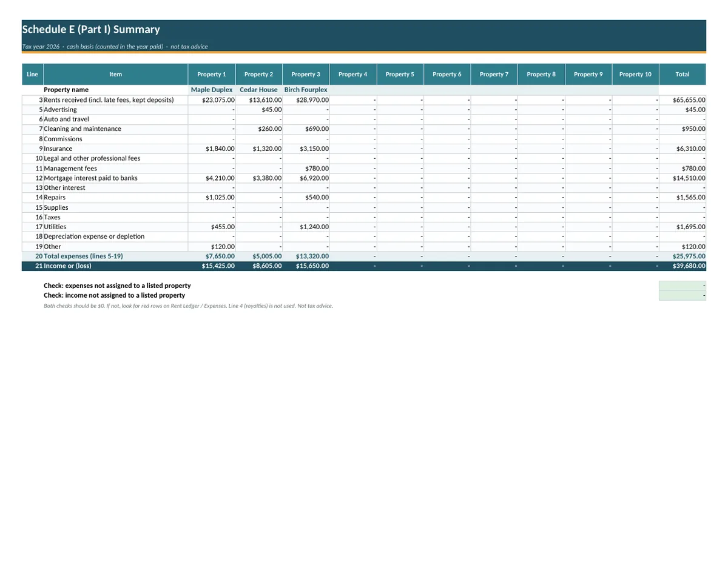
Task: Click the 'Property 10' column header
Action: tap(635, 74)
